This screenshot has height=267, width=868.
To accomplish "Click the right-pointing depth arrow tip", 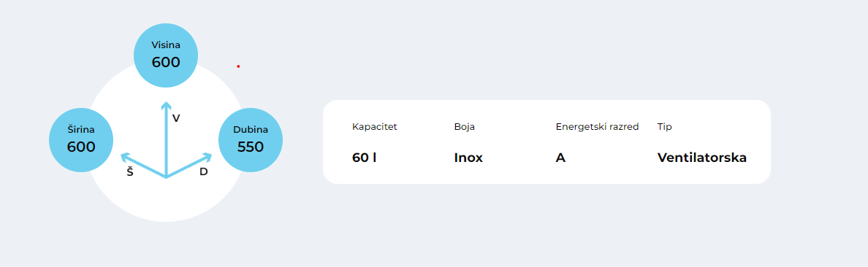I will [208, 156].
